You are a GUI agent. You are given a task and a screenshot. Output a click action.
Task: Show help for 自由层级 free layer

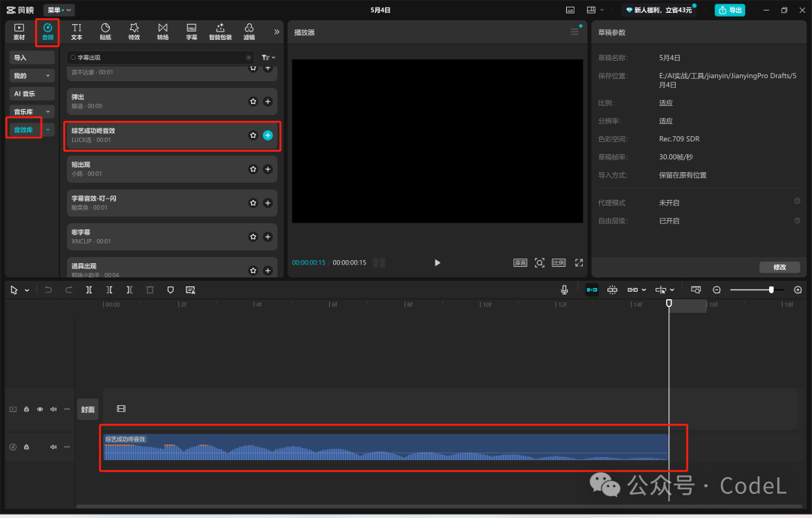pos(797,220)
